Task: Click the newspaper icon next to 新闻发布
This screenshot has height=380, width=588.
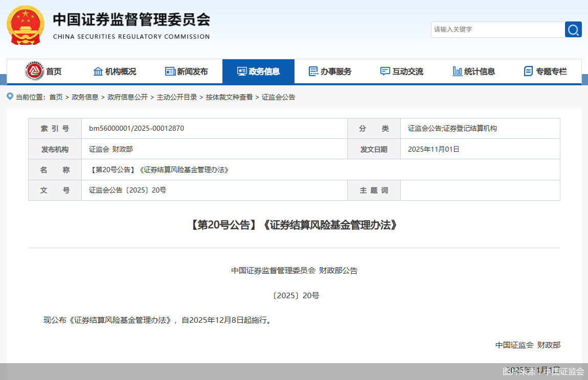Action: [170, 71]
